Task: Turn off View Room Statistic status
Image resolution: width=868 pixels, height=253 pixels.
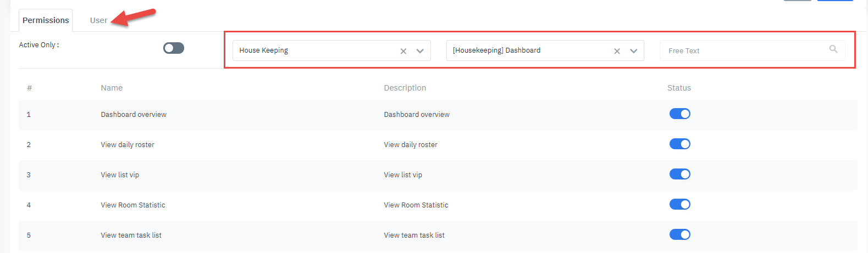Action: (679, 205)
